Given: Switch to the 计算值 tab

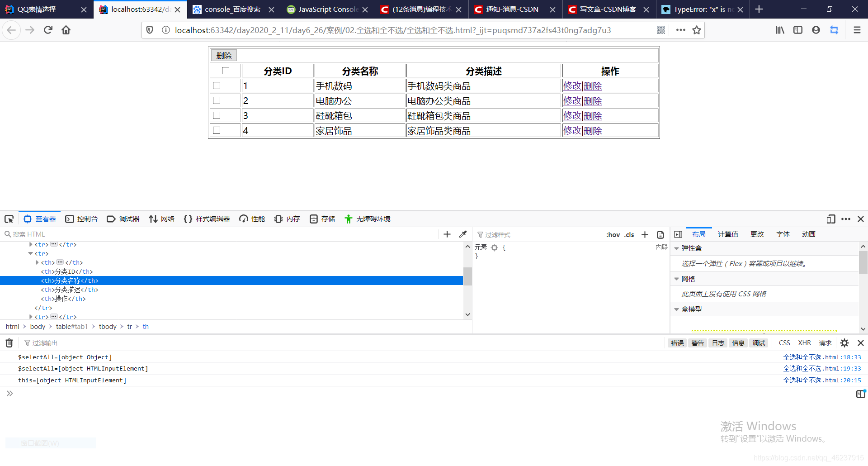Looking at the screenshot, I should (x=728, y=234).
